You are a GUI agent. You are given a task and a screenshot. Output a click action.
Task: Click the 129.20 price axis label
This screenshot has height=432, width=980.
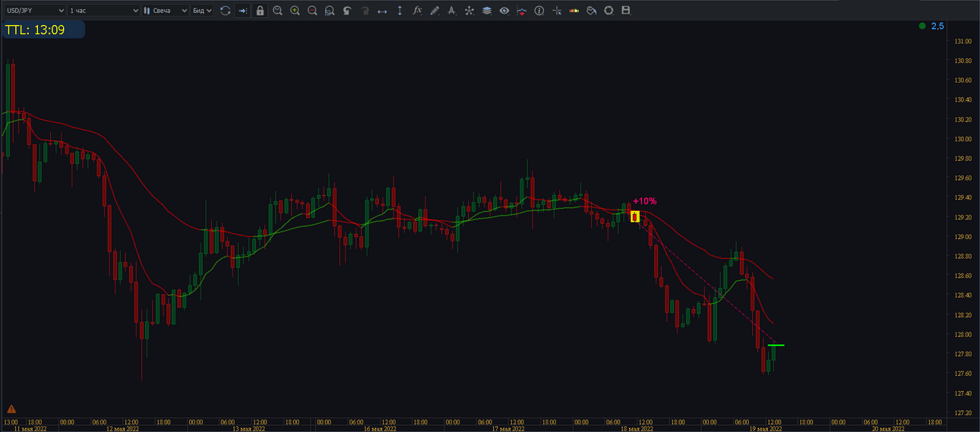coord(963,217)
